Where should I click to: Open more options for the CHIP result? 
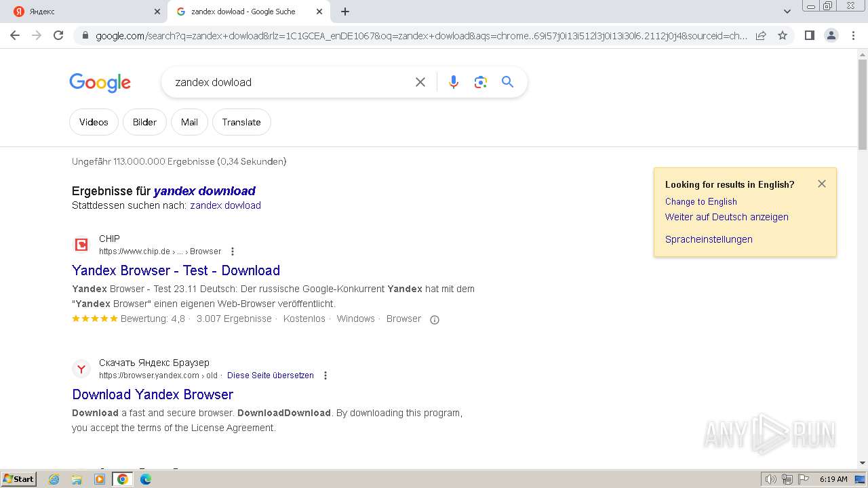(233, 251)
